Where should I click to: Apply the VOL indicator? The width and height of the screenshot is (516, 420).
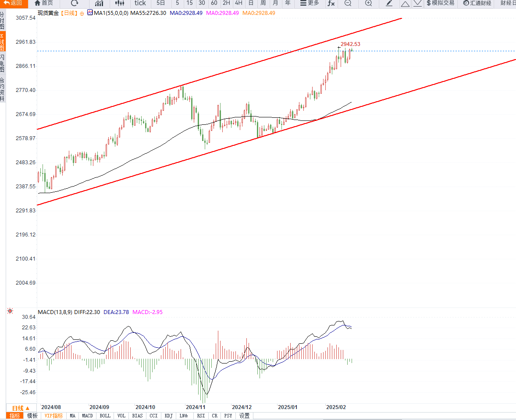point(121,416)
